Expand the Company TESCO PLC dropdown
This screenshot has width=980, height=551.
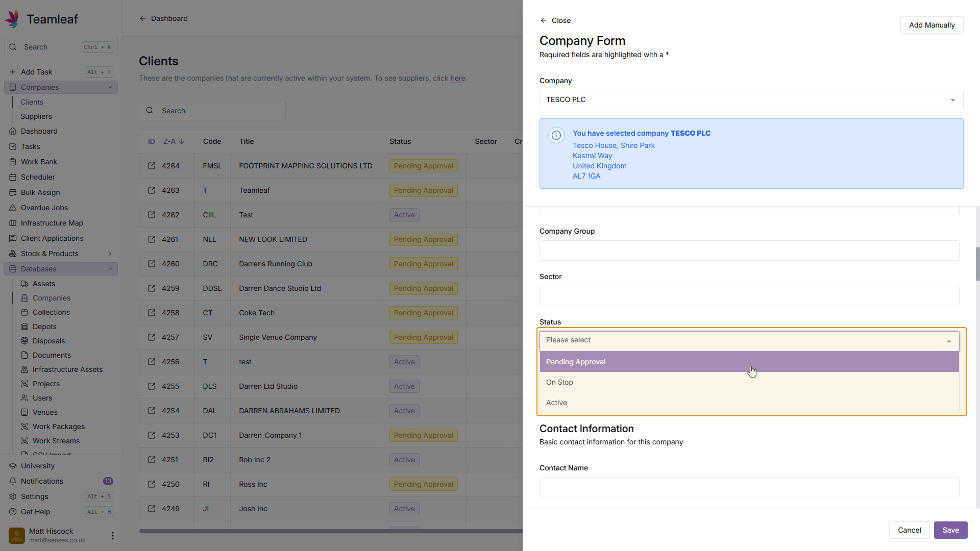(952, 100)
